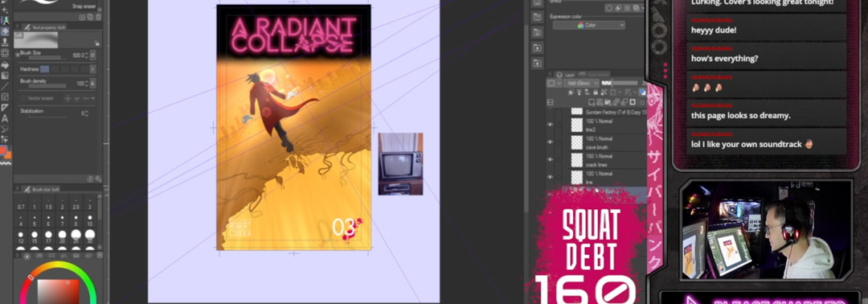Click the create layer mask icon
Screen dimensions: 868x304
click(633, 102)
